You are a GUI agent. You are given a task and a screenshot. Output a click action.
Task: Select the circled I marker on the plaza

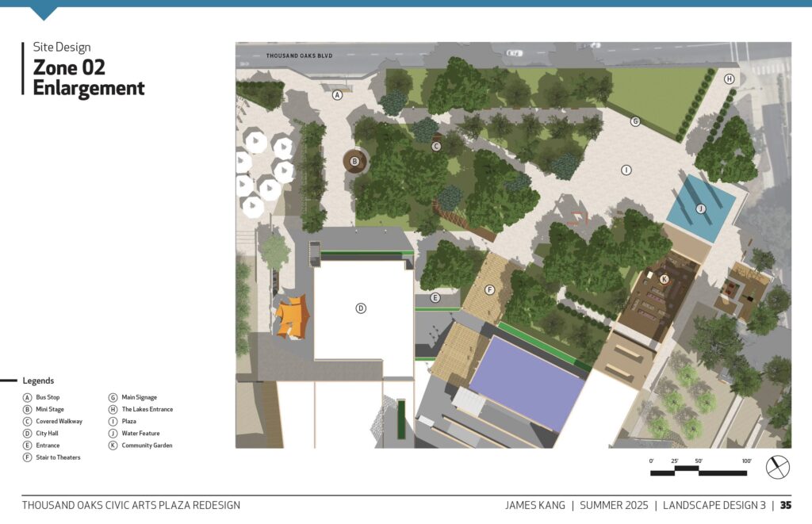coord(626,170)
